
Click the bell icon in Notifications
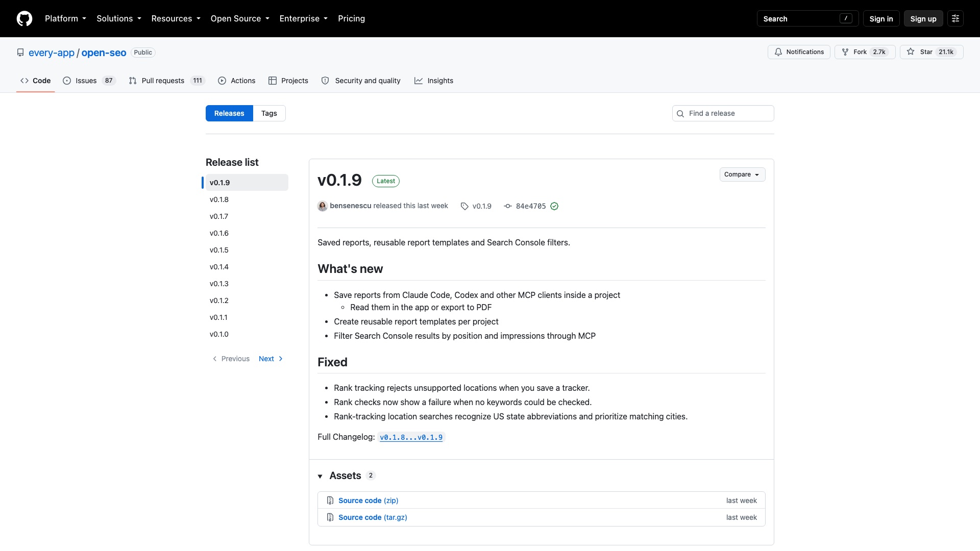778,52
